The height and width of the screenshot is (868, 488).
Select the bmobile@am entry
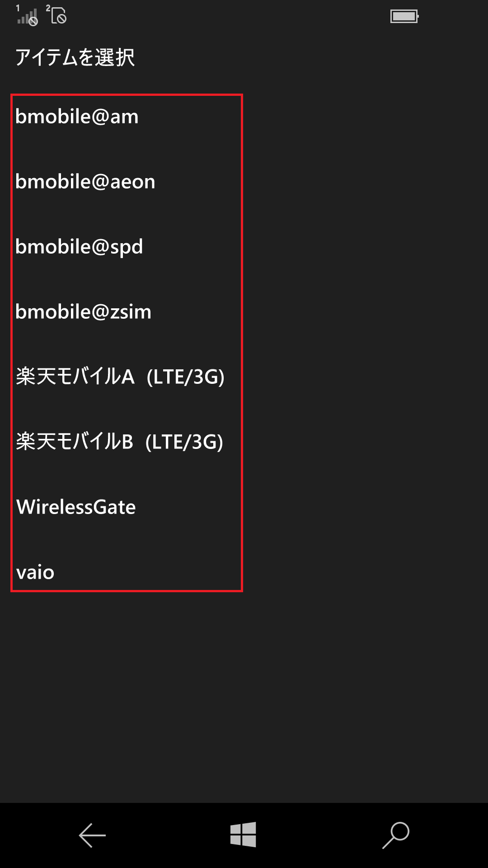tap(127, 117)
